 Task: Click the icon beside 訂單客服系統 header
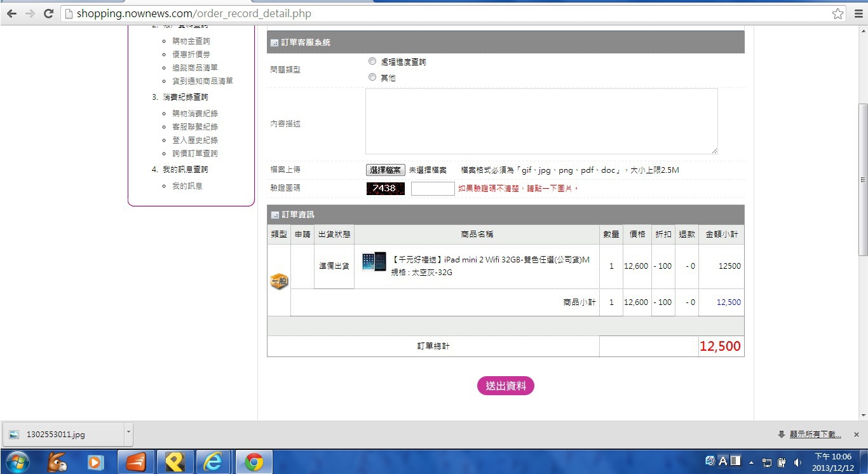(x=275, y=43)
